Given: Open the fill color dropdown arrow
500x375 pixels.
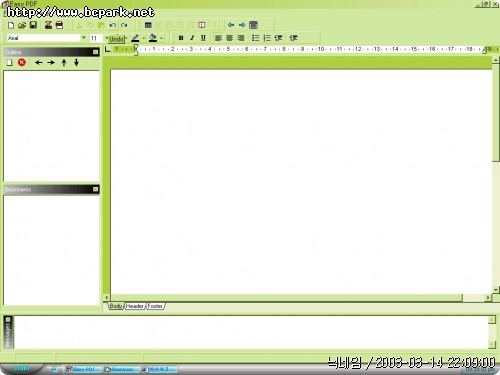Looking at the screenshot, I should click(x=161, y=38).
